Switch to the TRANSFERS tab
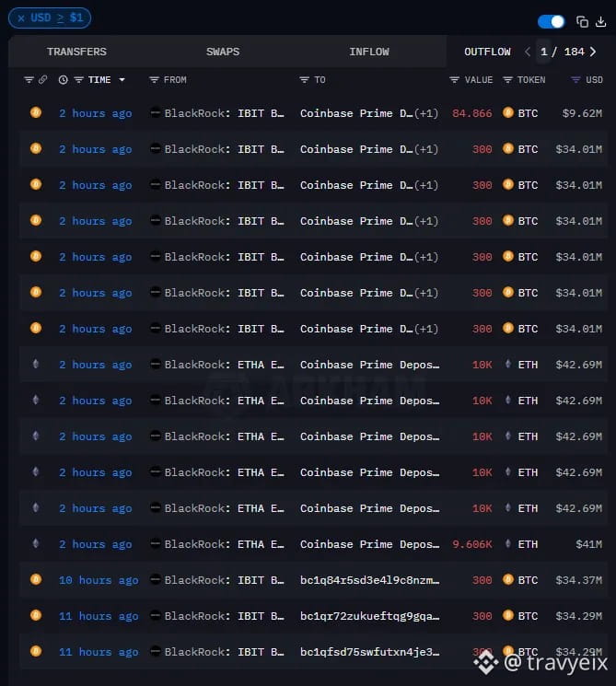Screen dimensions: 616x686 (76, 52)
